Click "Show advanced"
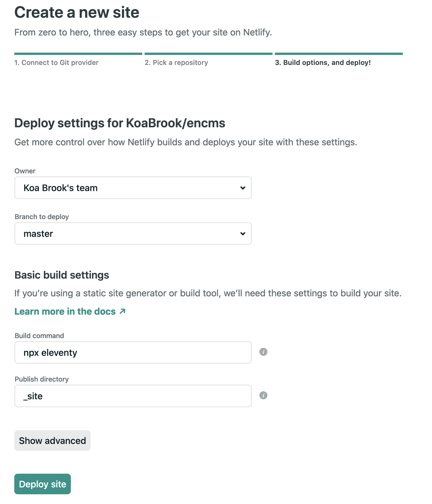This screenshot has height=504, width=432. 52,440
